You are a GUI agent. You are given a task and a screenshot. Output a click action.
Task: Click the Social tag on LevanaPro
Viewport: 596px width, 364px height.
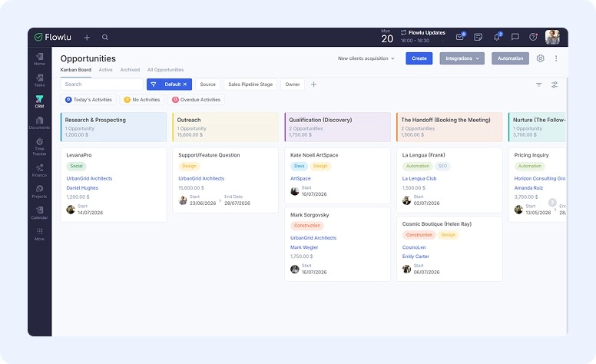(76, 166)
